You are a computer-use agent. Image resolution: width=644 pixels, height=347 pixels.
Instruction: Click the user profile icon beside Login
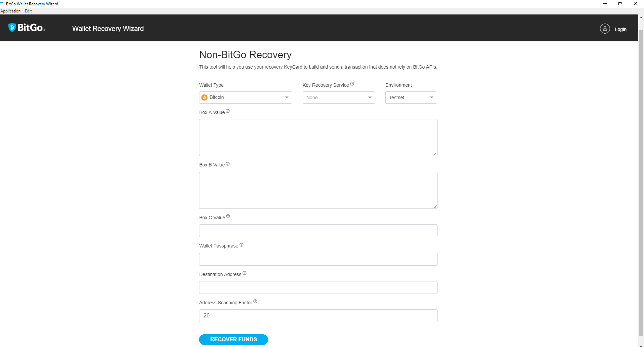click(605, 29)
